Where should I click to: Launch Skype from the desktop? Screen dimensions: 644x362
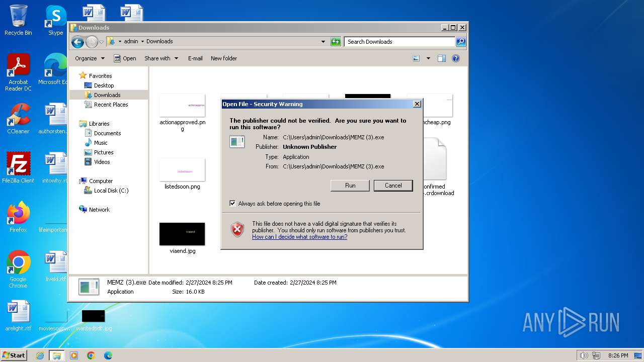click(55, 20)
